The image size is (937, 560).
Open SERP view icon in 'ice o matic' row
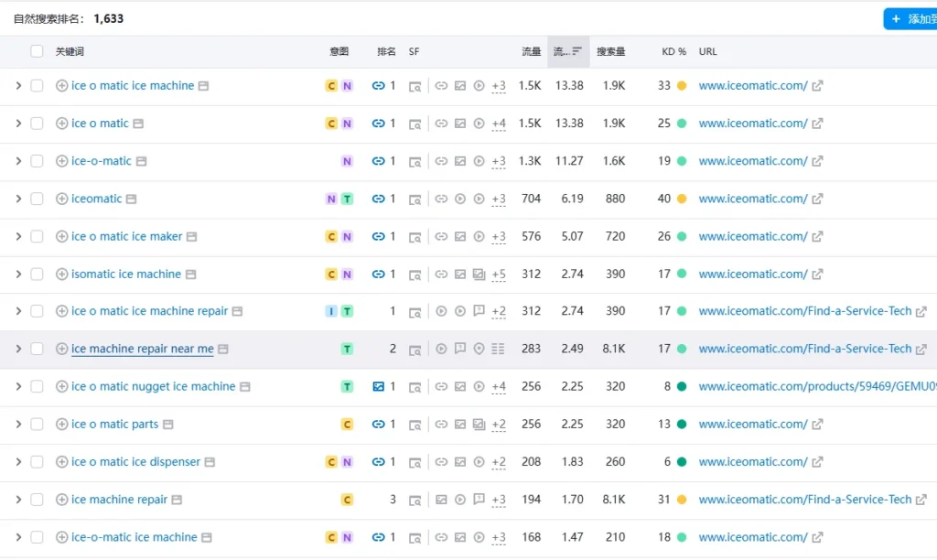point(415,124)
